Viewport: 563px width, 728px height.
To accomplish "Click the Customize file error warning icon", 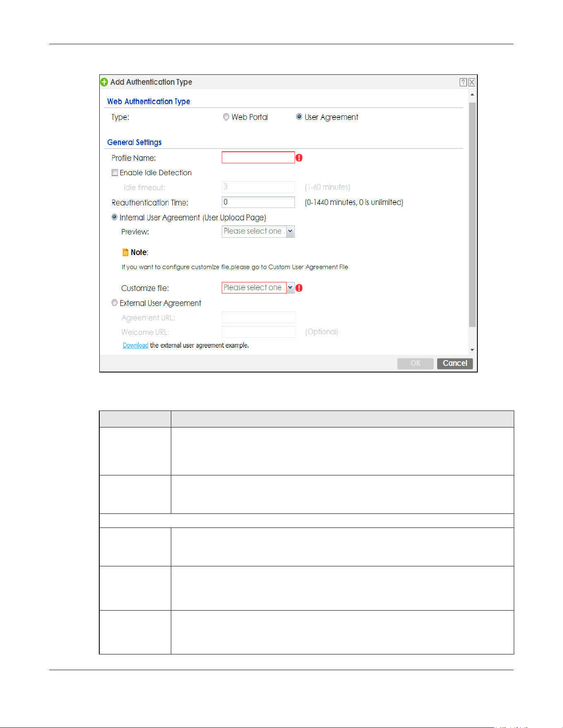I will (299, 288).
